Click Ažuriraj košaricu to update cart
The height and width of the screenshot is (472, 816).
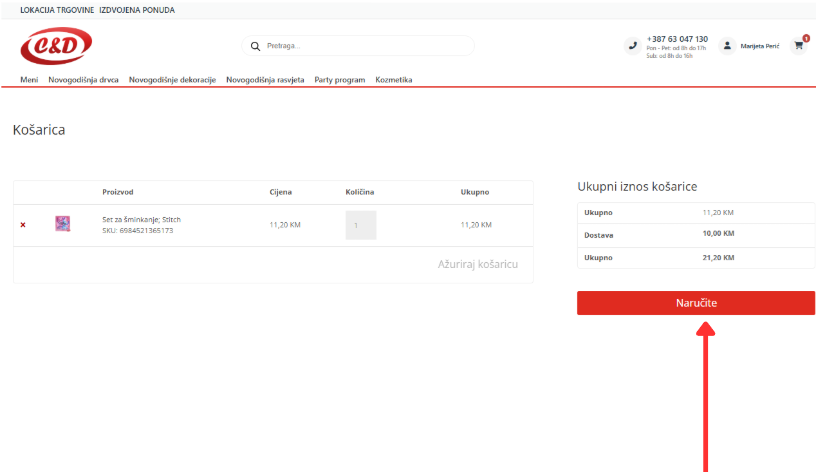click(477, 264)
